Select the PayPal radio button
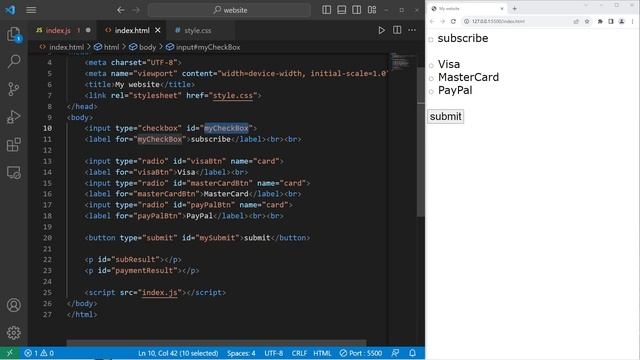Image resolution: width=640 pixels, height=360 pixels. click(431, 92)
